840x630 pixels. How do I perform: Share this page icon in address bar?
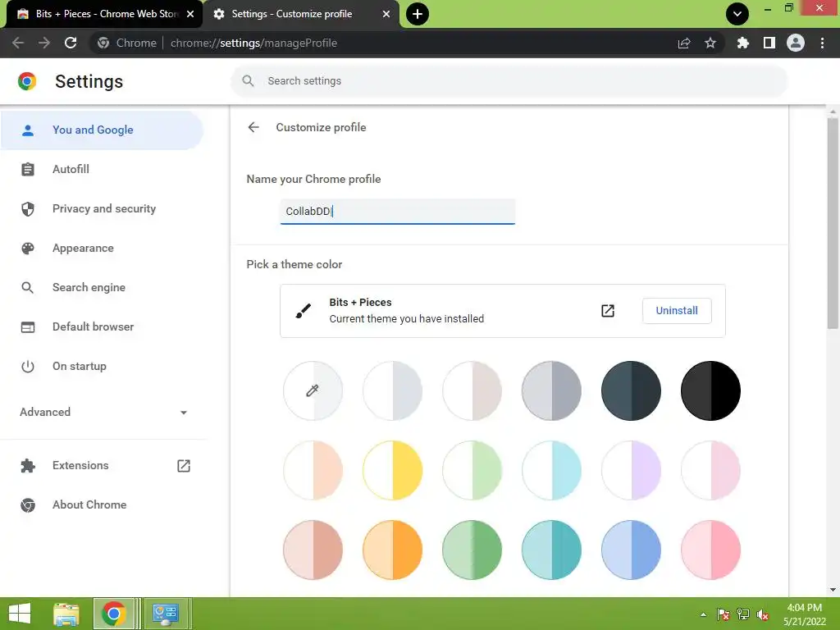click(x=684, y=43)
